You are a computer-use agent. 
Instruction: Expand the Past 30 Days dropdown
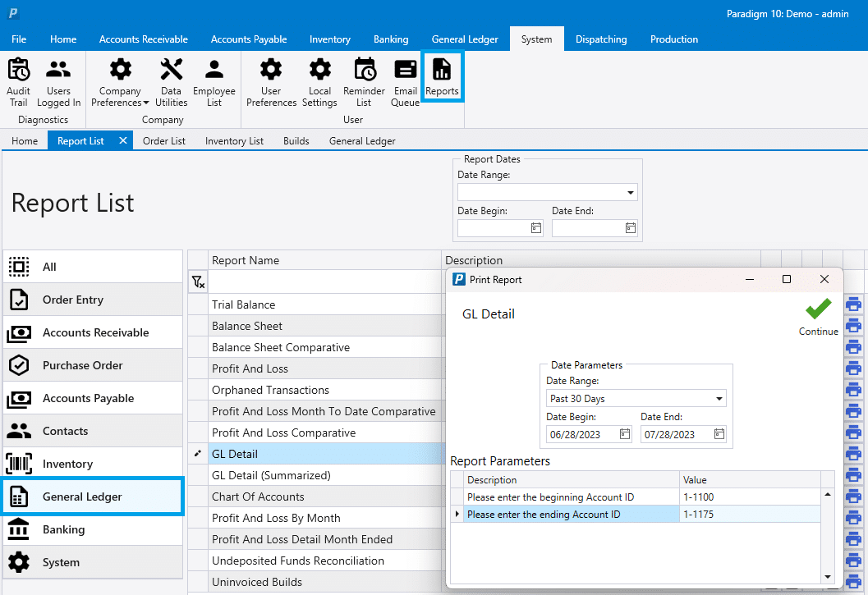point(719,399)
